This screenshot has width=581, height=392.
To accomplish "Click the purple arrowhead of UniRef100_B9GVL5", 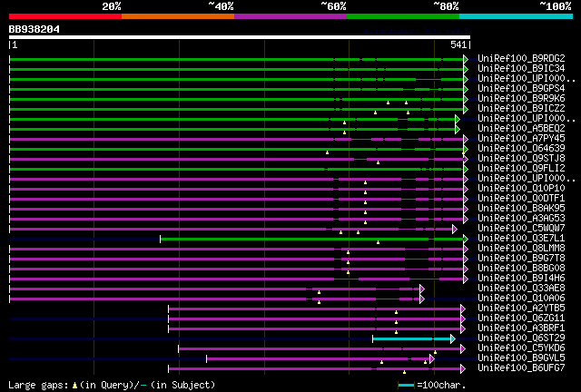I will coord(432,358).
